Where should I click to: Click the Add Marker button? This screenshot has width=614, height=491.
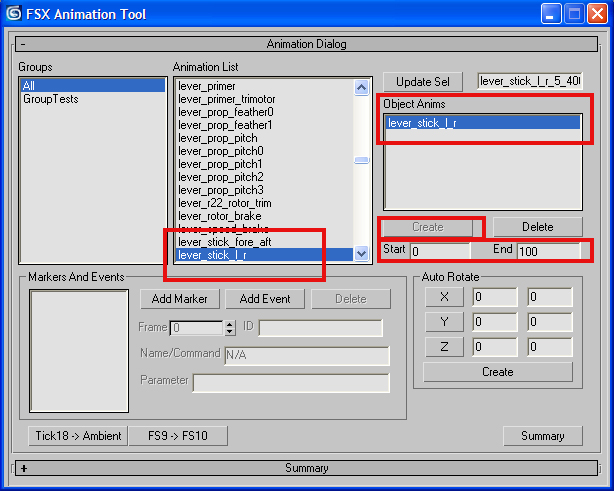point(180,299)
